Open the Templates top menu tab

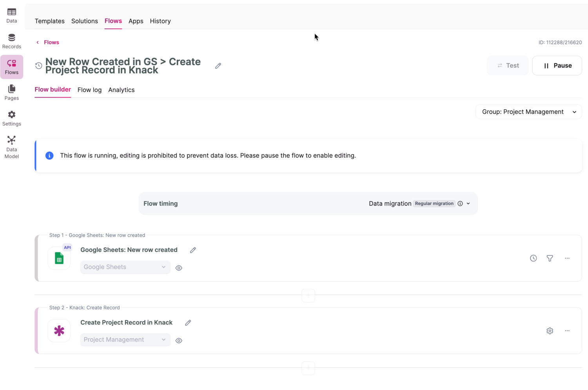[49, 21]
